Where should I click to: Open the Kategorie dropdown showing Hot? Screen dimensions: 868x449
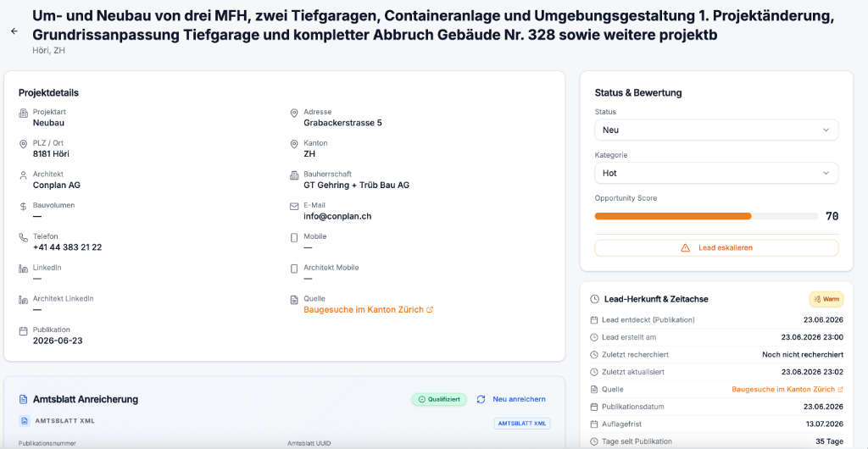pyautogui.click(x=716, y=173)
